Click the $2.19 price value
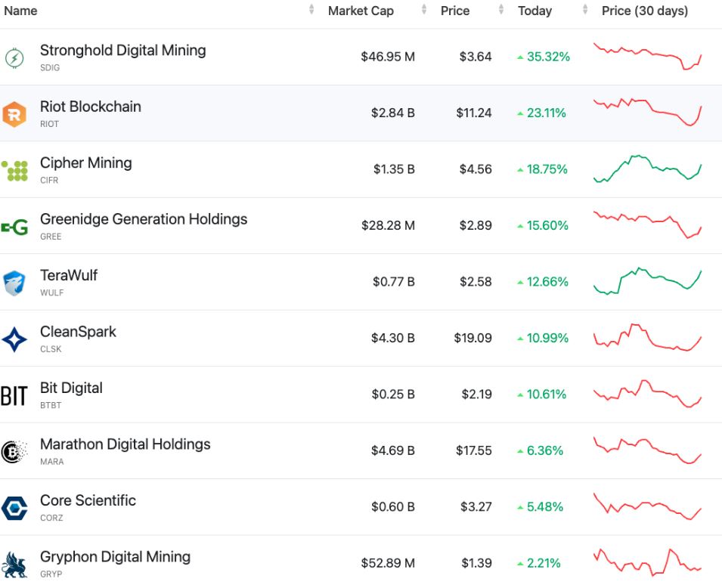The height and width of the screenshot is (588, 722). pos(476,395)
